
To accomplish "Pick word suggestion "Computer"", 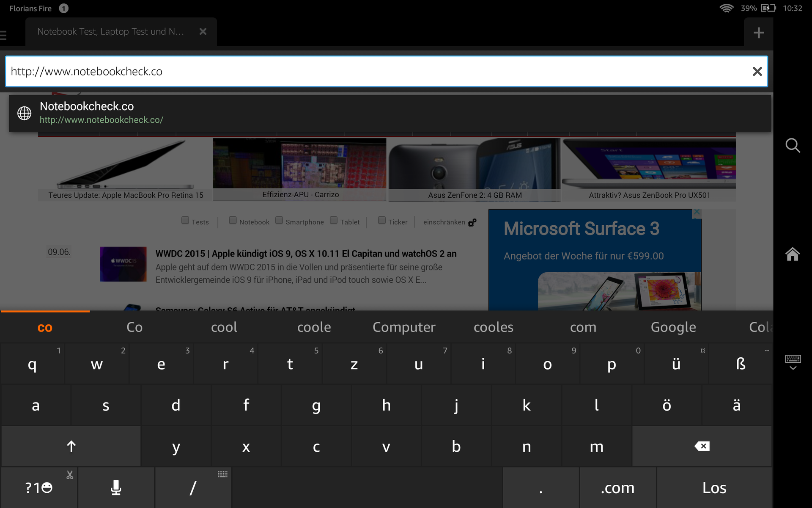I will coord(404,327).
